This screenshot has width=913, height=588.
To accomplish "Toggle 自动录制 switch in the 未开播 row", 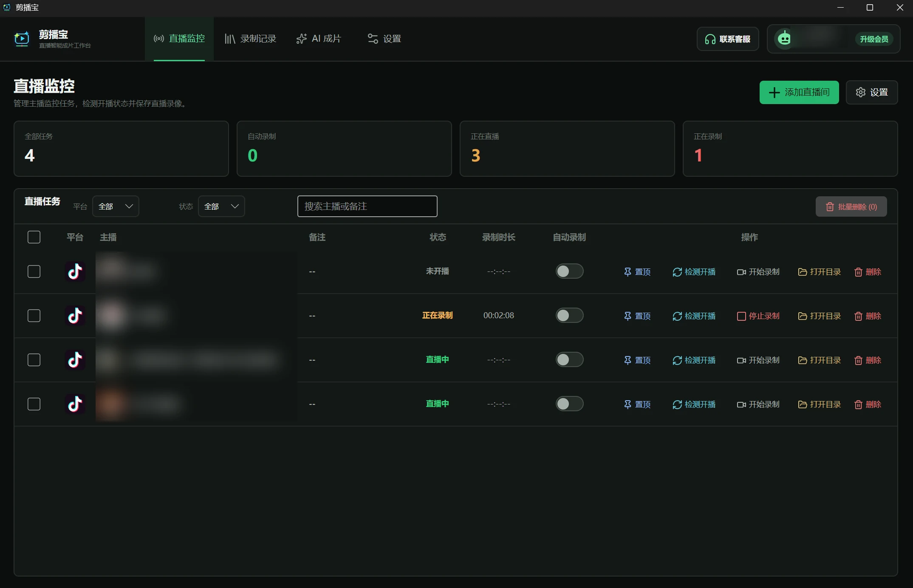I will (569, 271).
